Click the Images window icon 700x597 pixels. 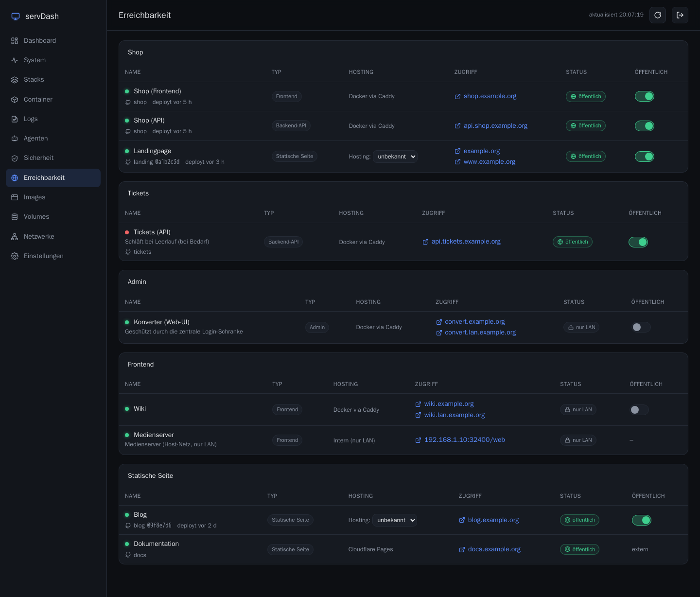[15, 197]
